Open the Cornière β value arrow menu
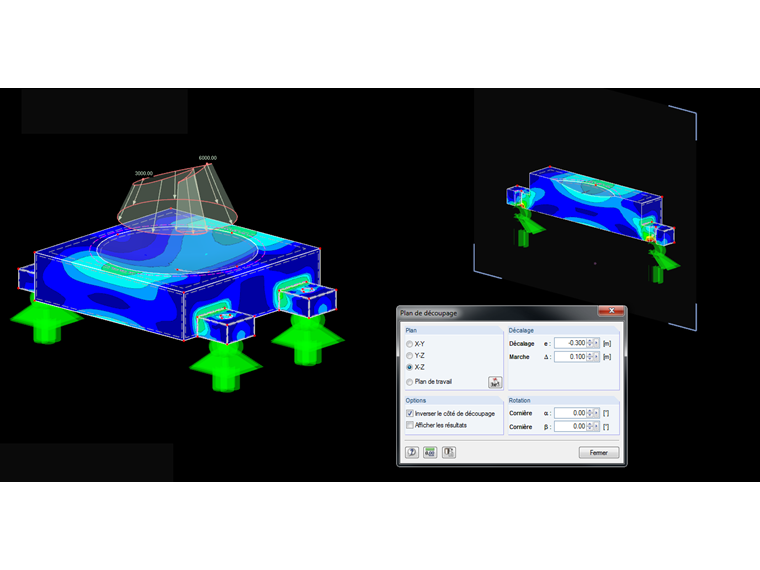This screenshot has width=760, height=570. 596,427
